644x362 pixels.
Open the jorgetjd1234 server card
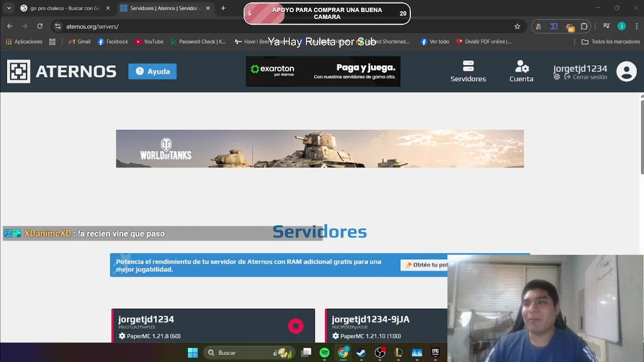213,326
